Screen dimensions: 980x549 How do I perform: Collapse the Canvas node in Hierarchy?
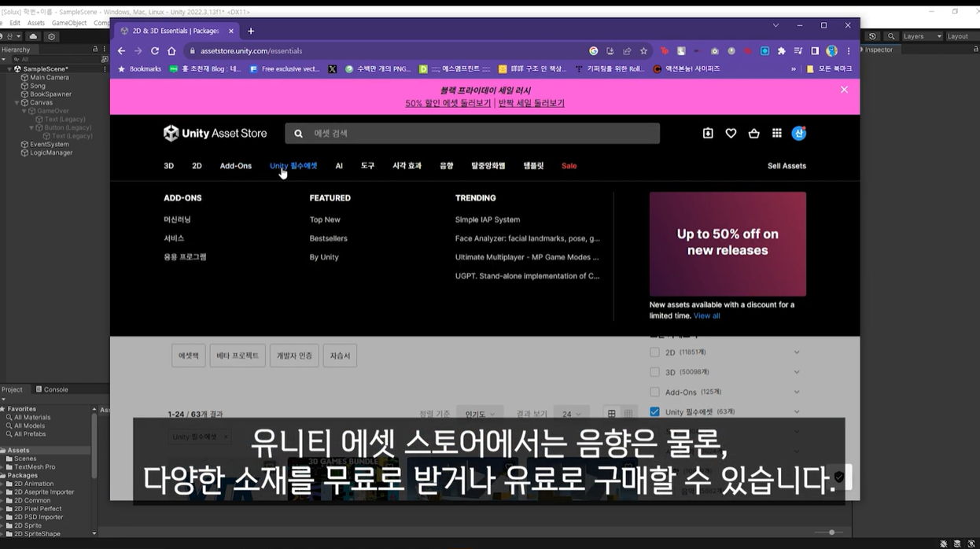pyautogui.click(x=17, y=103)
